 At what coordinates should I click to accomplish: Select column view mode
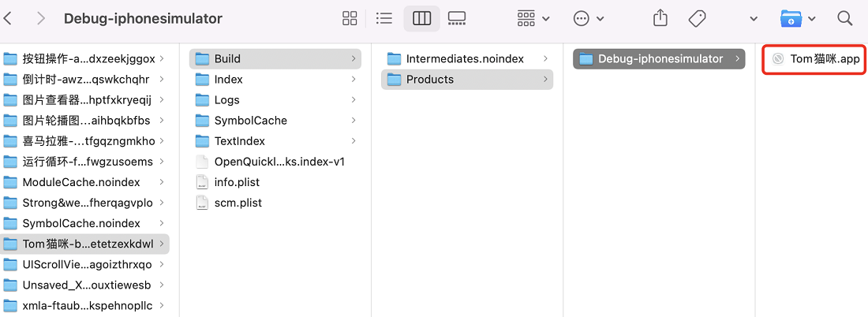coord(422,19)
